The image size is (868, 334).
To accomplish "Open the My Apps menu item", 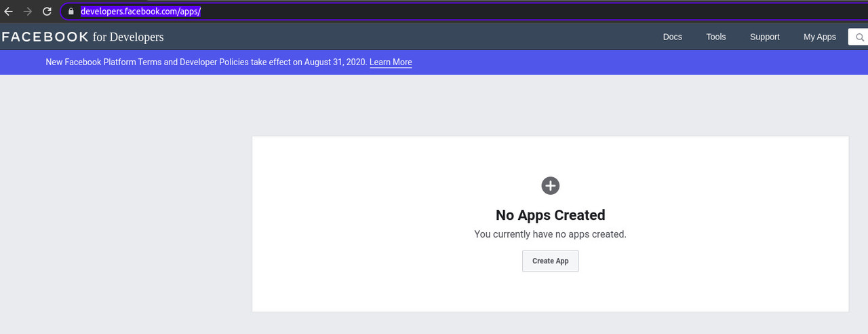I will pyautogui.click(x=819, y=37).
